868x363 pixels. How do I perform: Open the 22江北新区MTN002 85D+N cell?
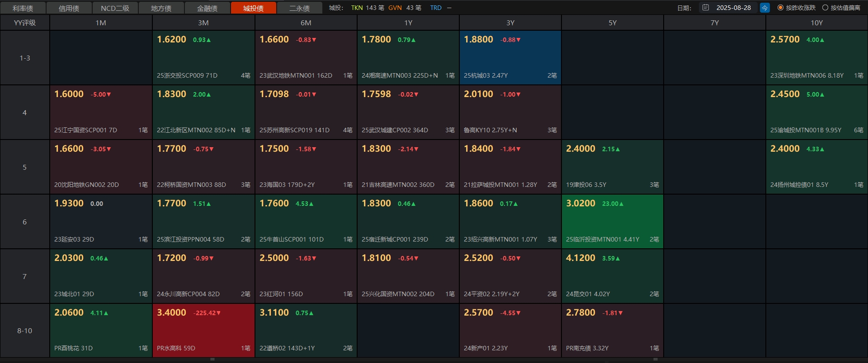[x=203, y=112]
